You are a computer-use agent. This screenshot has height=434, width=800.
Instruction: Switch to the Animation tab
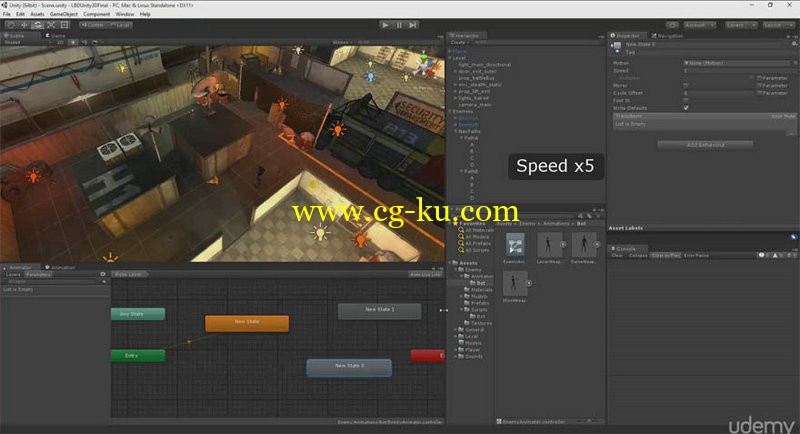pos(60,267)
